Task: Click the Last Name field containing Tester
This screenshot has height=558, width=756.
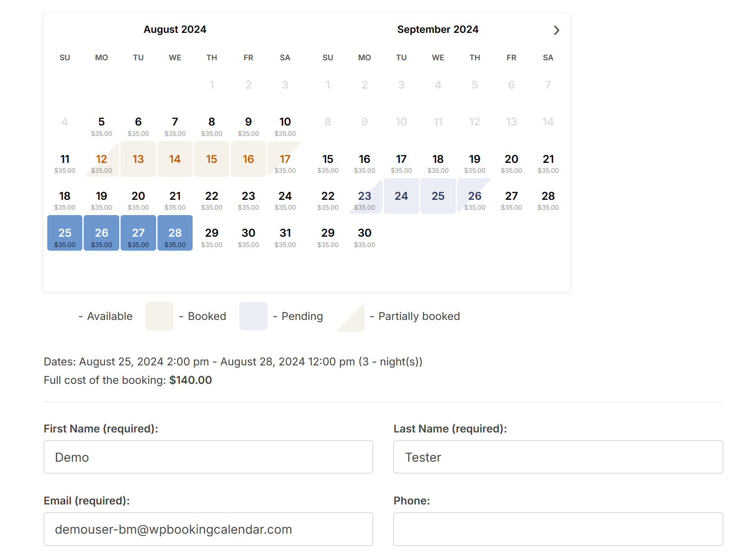Action: (x=558, y=457)
